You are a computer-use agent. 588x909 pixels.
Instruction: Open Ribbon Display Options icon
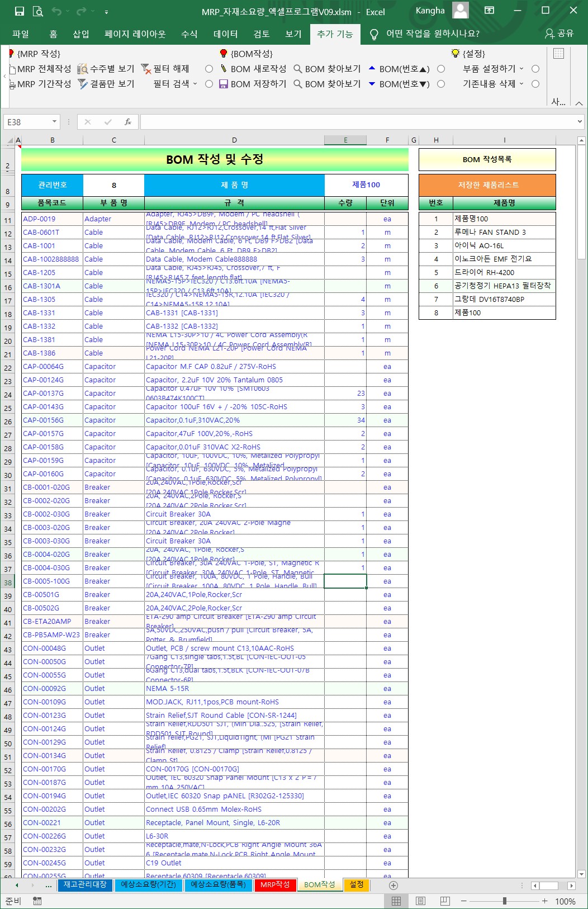pyautogui.click(x=489, y=11)
